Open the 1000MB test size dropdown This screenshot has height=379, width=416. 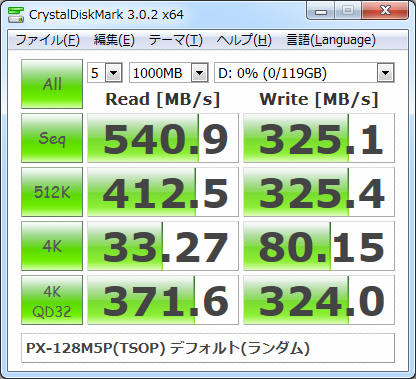(169, 73)
